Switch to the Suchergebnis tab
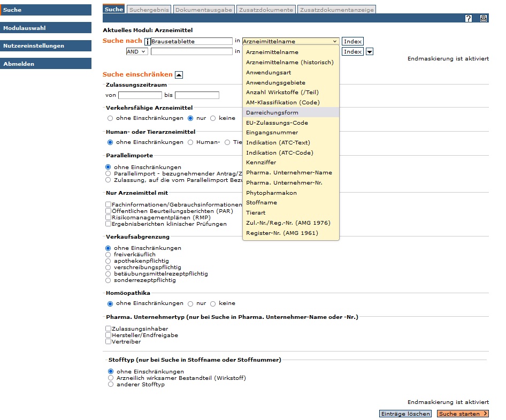The height and width of the screenshot is (420, 506). click(149, 10)
